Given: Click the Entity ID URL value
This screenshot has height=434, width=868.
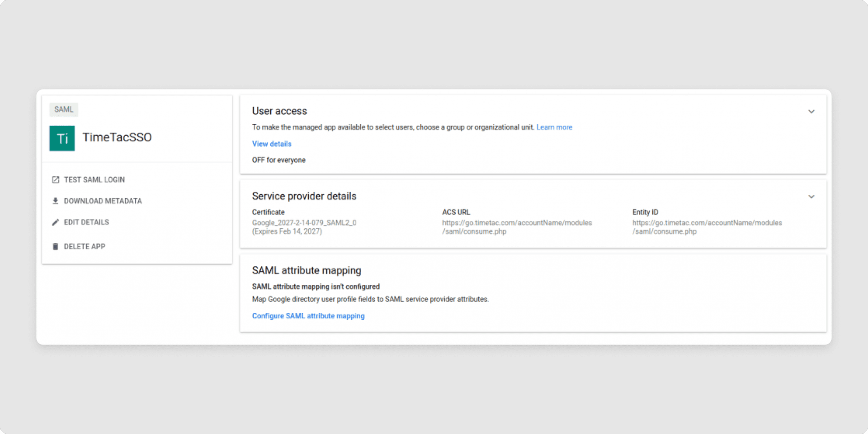Looking at the screenshot, I should coord(707,227).
